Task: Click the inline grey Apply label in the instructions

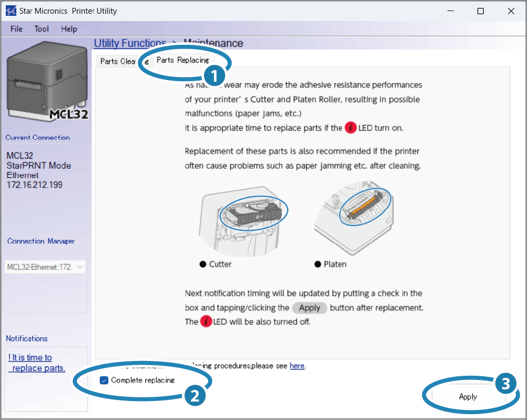Action: coord(309,308)
